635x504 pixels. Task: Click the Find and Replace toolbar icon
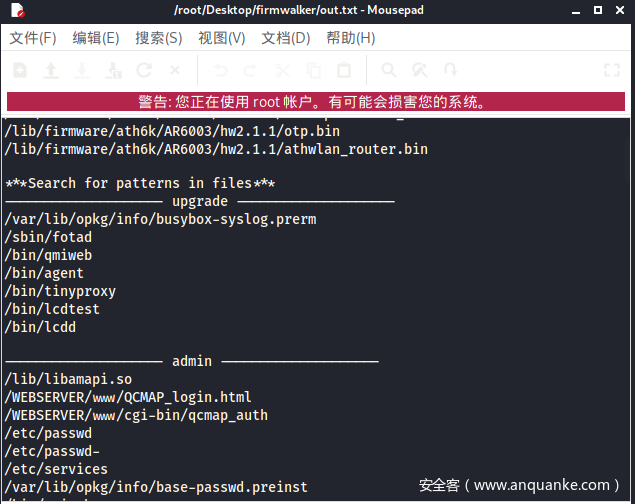[x=420, y=71]
